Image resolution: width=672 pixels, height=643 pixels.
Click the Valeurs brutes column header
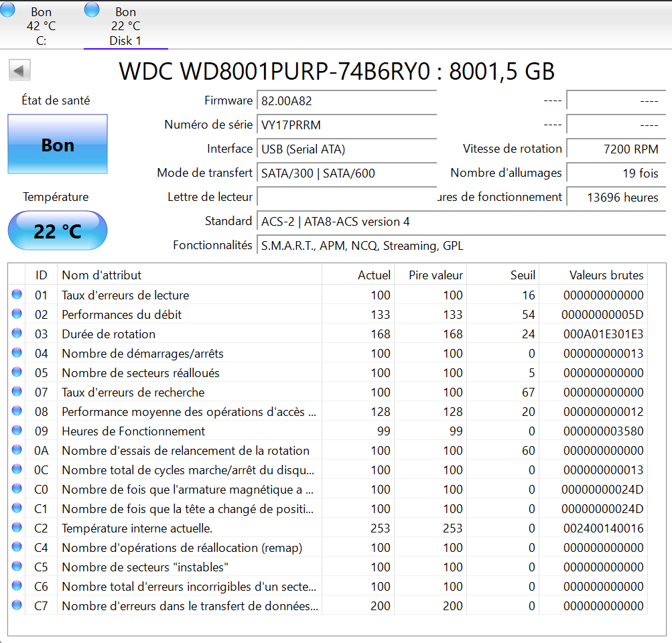click(593, 275)
